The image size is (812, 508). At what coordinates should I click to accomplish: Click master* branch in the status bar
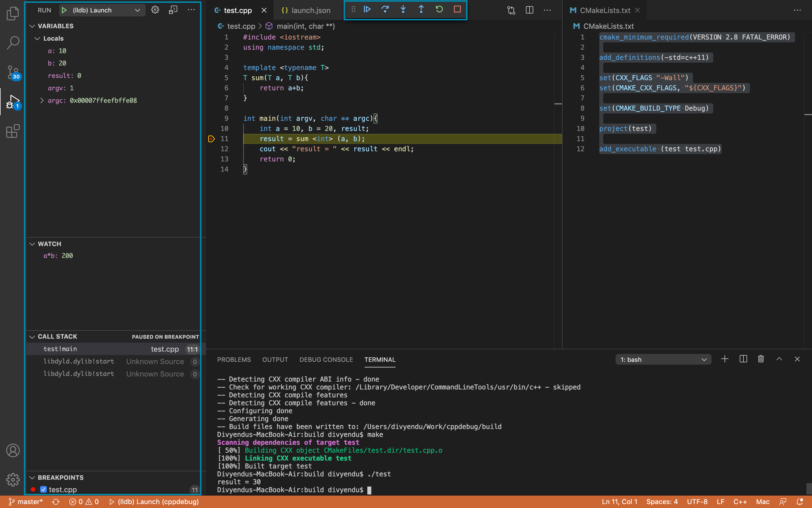[26, 502]
